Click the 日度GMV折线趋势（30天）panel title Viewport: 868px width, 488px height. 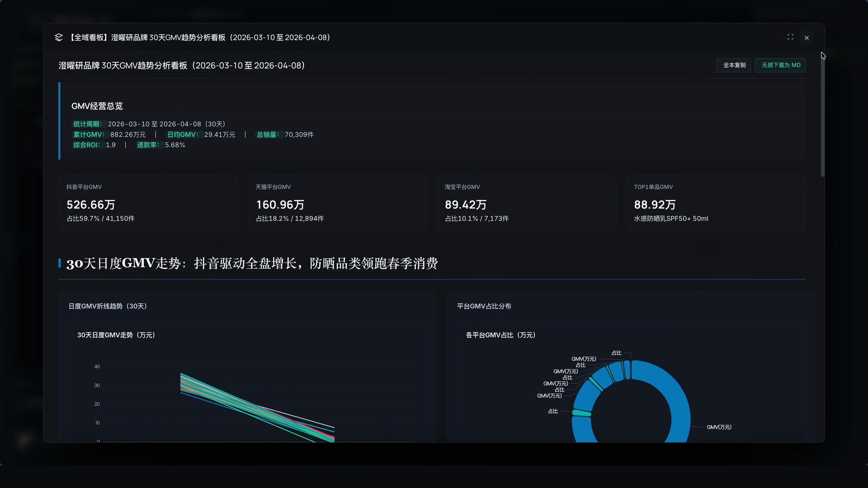108,306
